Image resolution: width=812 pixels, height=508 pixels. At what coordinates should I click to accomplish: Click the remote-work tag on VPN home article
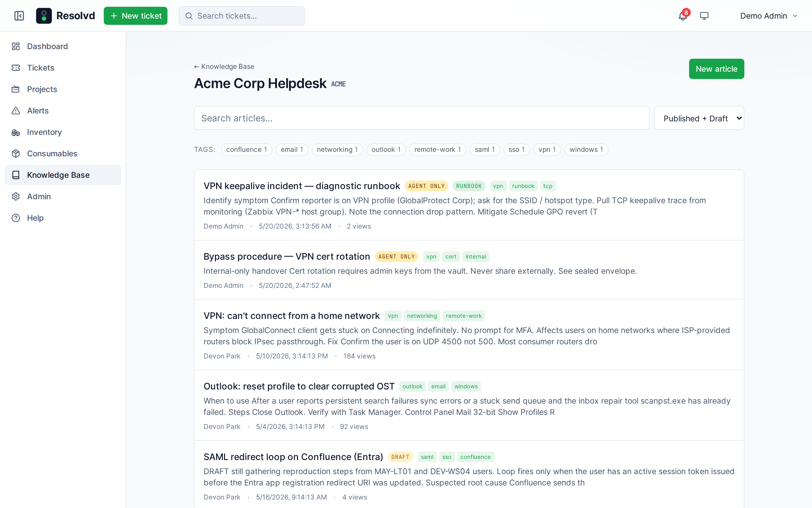464,316
